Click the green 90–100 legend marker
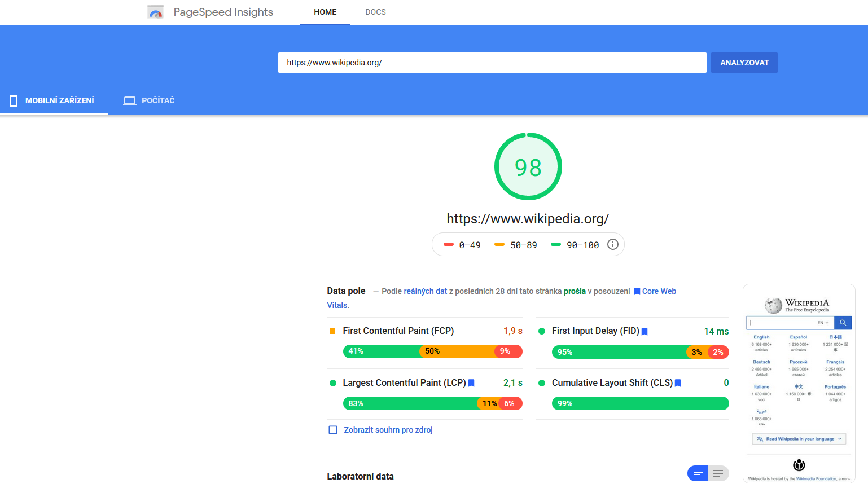 point(556,244)
